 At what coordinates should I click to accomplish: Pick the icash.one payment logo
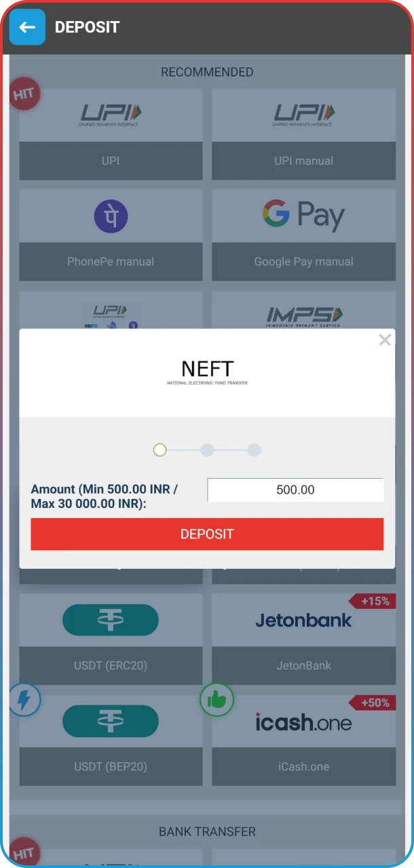point(303,722)
